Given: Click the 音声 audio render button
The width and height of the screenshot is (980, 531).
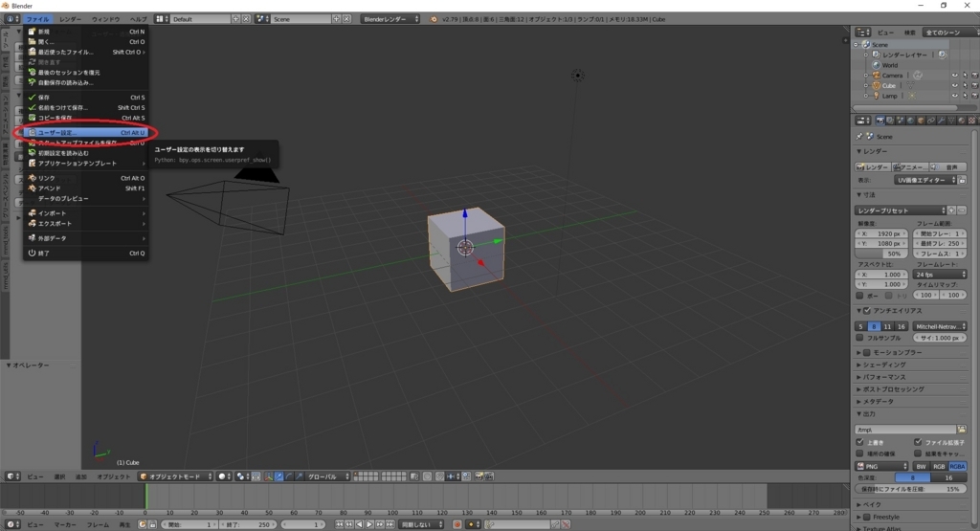Looking at the screenshot, I should click(948, 167).
